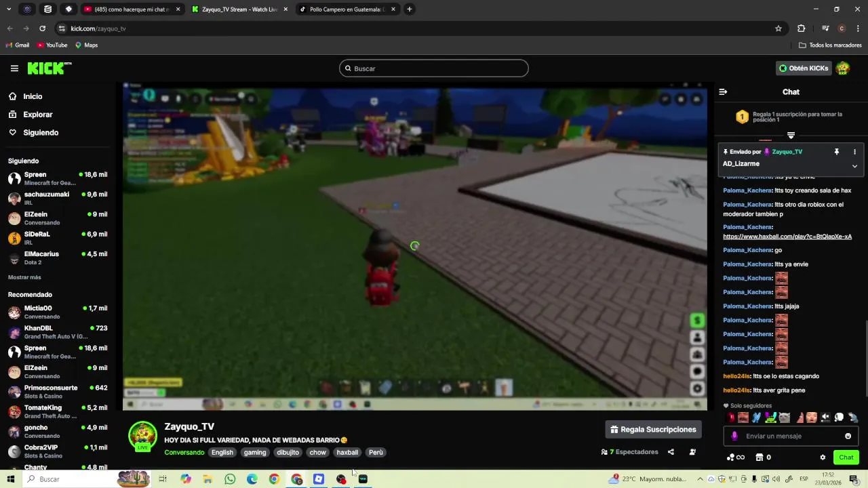
Task: Share the stream via share icon
Action: click(671, 452)
